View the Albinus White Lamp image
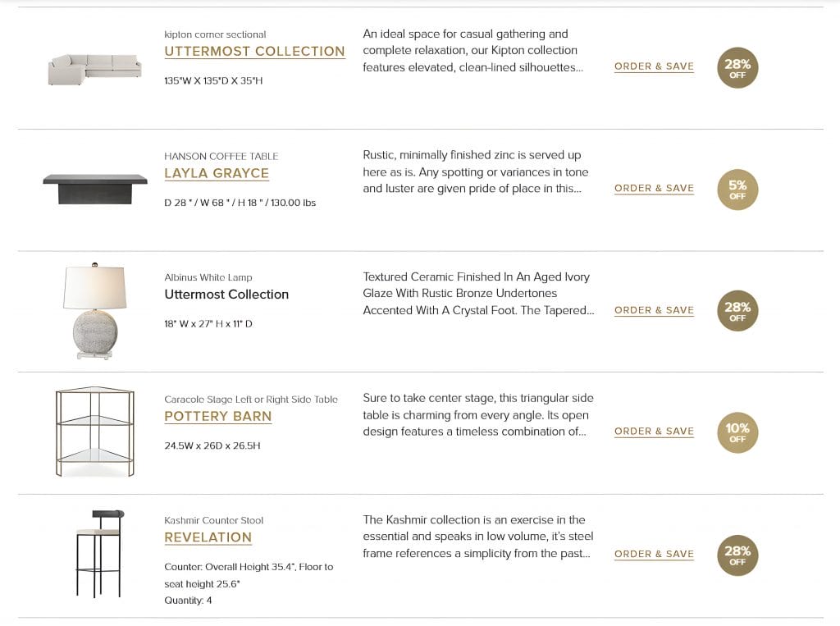840x626 pixels. click(95, 311)
